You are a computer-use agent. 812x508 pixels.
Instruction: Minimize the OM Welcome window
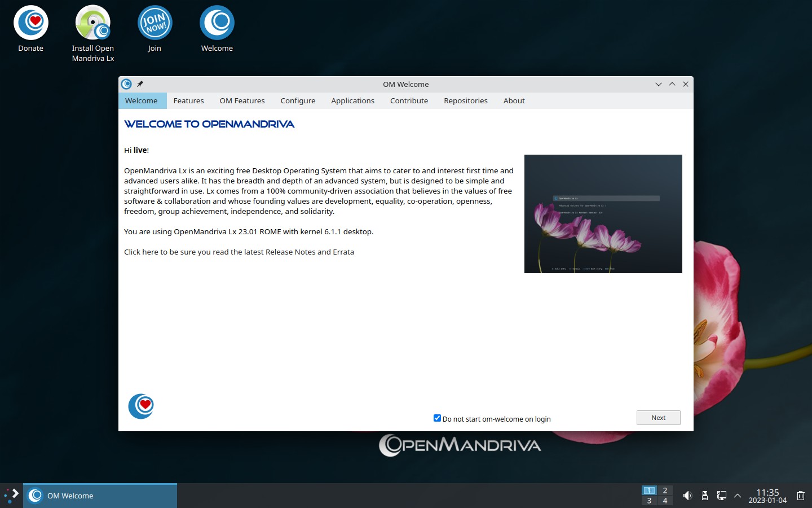658,84
